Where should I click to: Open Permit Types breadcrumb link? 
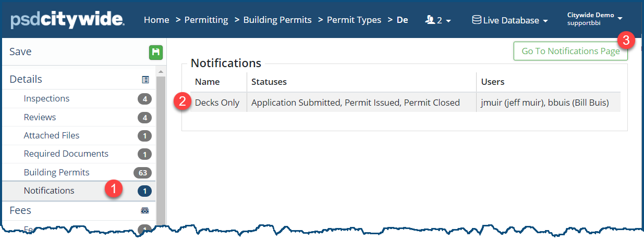pos(354,20)
